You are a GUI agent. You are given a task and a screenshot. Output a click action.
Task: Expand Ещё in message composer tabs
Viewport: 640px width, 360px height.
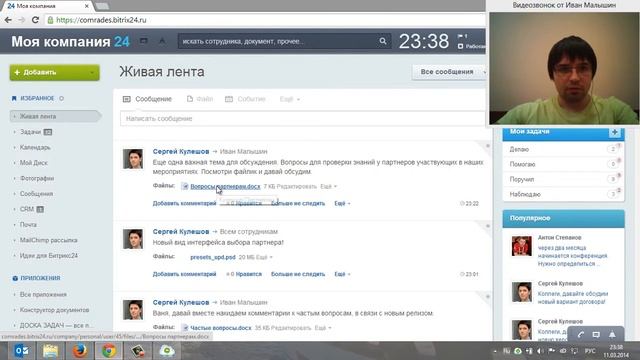290,99
